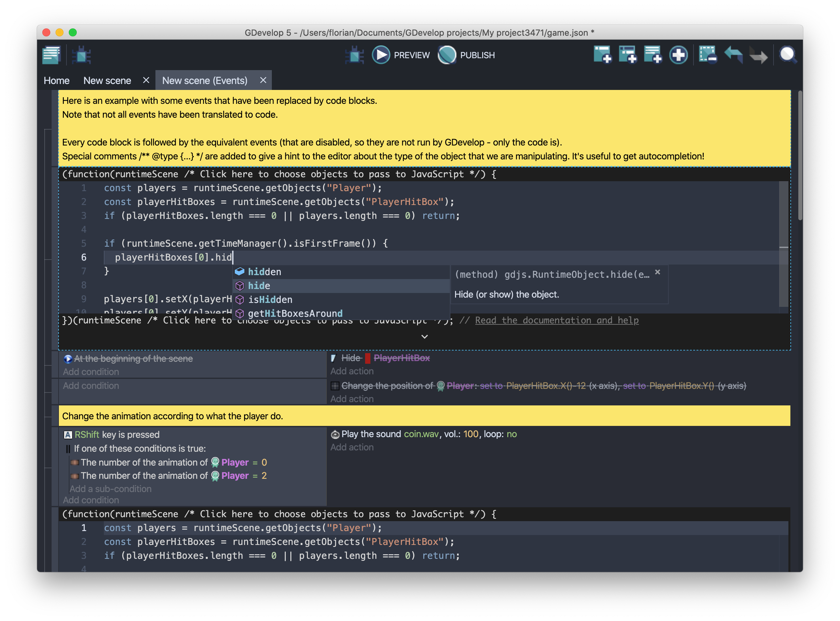Open the search in events magnifier
Image resolution: width=840 pixels, height=621 pixels.
(x=788, y=55)
